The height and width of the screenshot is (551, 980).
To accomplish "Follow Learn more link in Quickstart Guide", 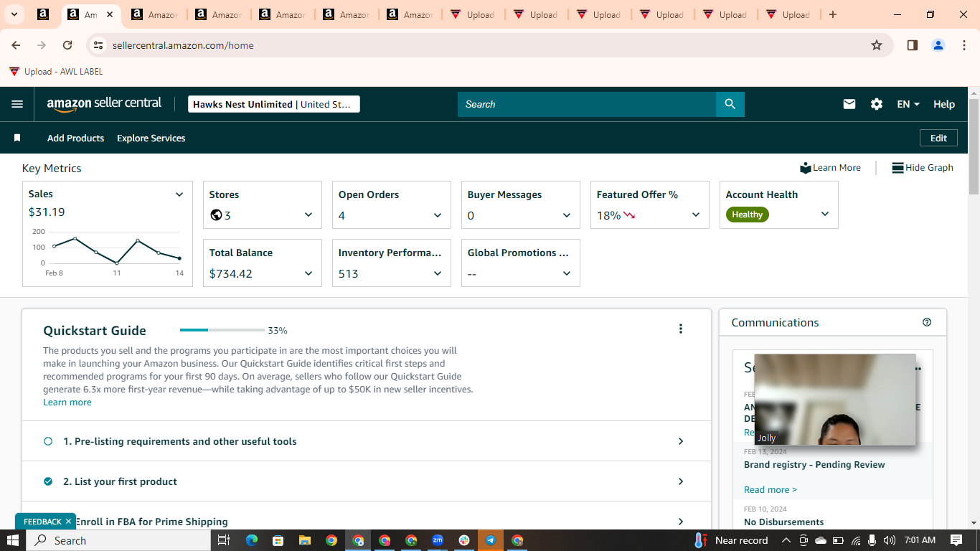I will [67, 402].
